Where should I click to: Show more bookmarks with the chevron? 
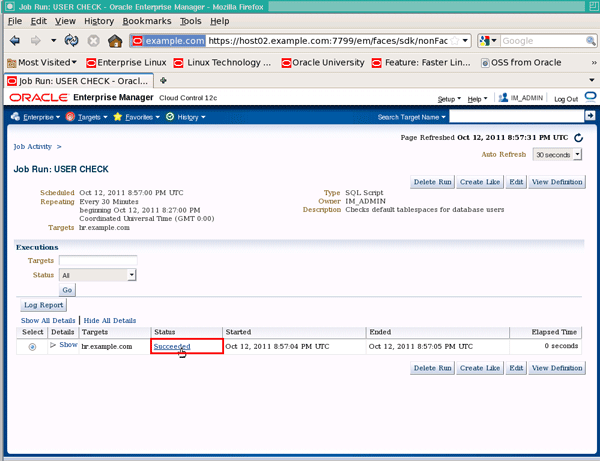tap(594, 63)
